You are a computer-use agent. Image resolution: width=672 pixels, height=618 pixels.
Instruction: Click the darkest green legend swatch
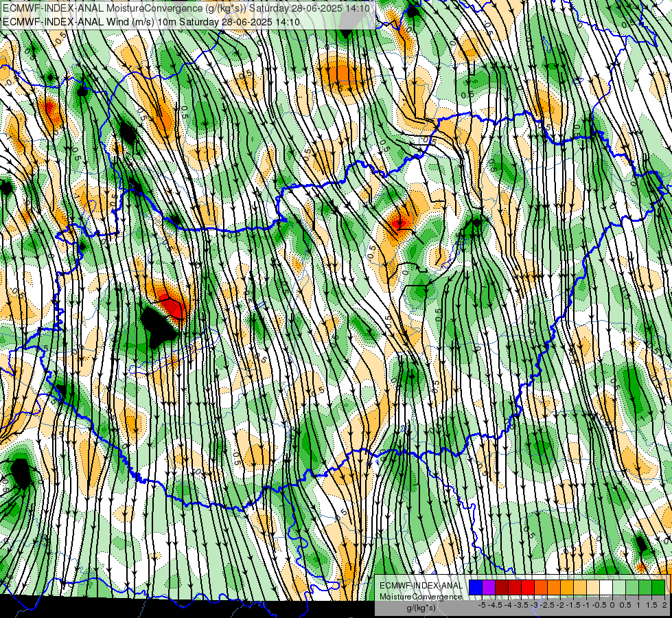tap(658, 587)
